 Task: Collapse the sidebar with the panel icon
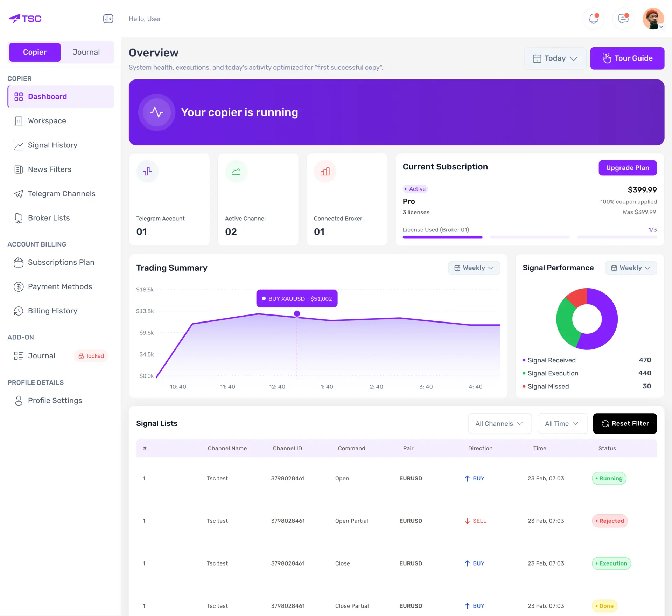pos(108,19)
